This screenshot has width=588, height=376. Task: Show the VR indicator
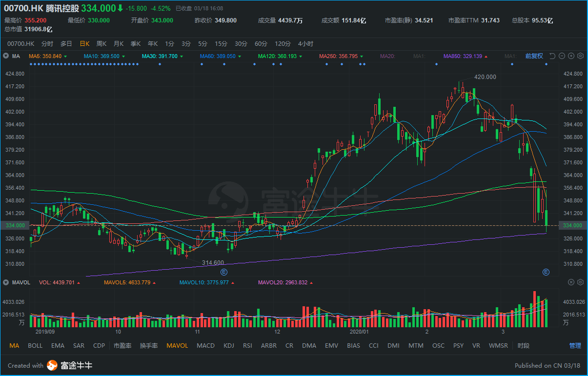tap(476, 346)
